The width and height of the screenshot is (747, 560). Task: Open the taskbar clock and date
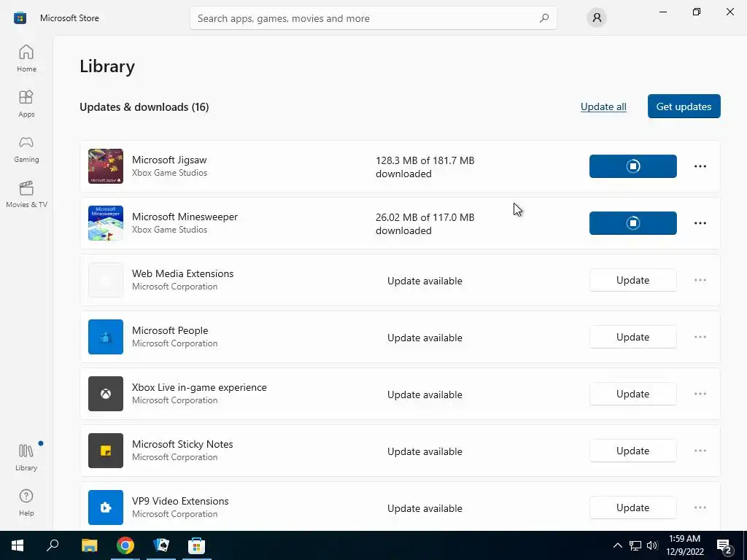click(684, 545)
